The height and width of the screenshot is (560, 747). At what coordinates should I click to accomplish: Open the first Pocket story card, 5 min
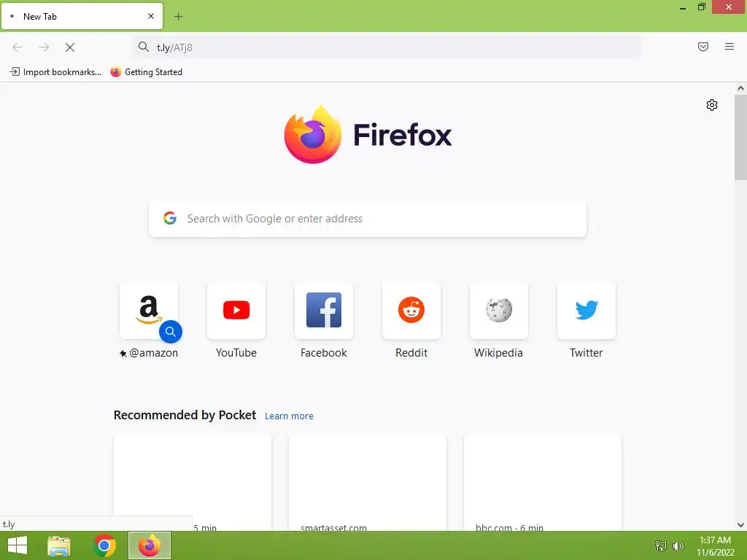pyautogui.click(x=193, y=483)
